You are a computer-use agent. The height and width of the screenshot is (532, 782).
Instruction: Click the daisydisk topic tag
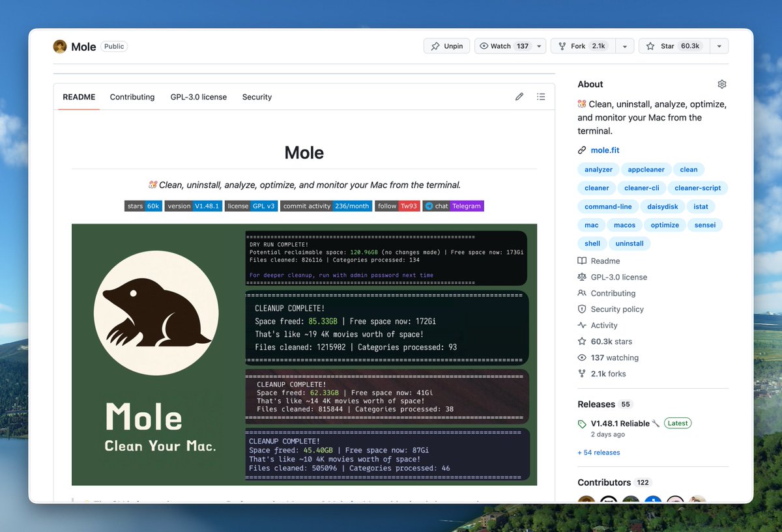pyautogui.click(x=663, y=206)
